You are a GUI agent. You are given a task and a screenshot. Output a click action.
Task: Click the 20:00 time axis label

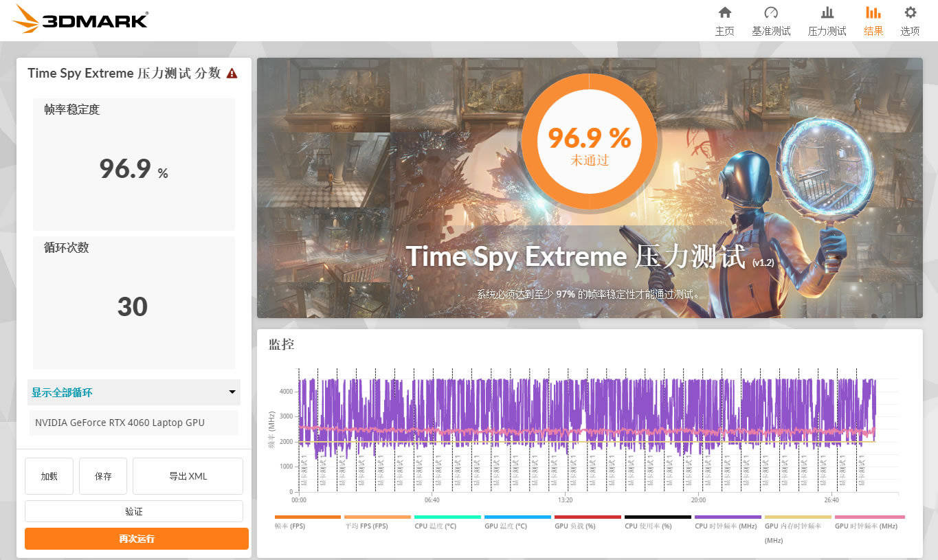(698, 500)
